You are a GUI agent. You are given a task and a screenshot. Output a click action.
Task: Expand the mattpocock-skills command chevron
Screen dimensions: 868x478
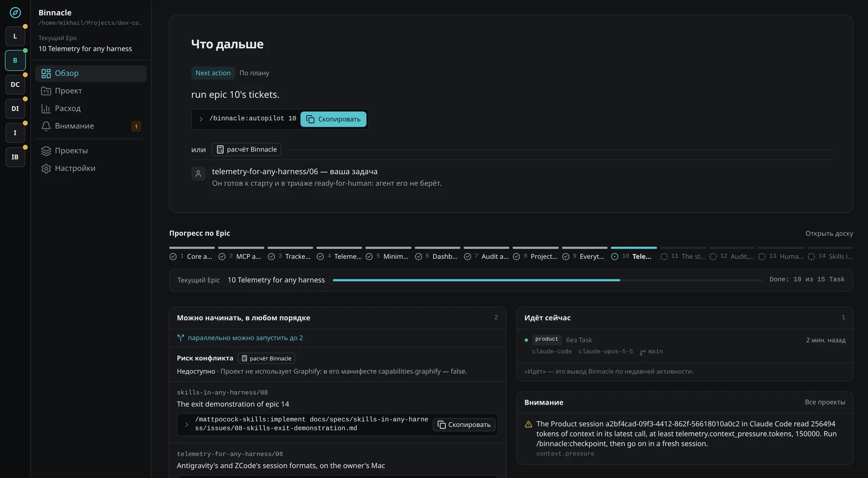pyautogui.click(x=187, y=424)
